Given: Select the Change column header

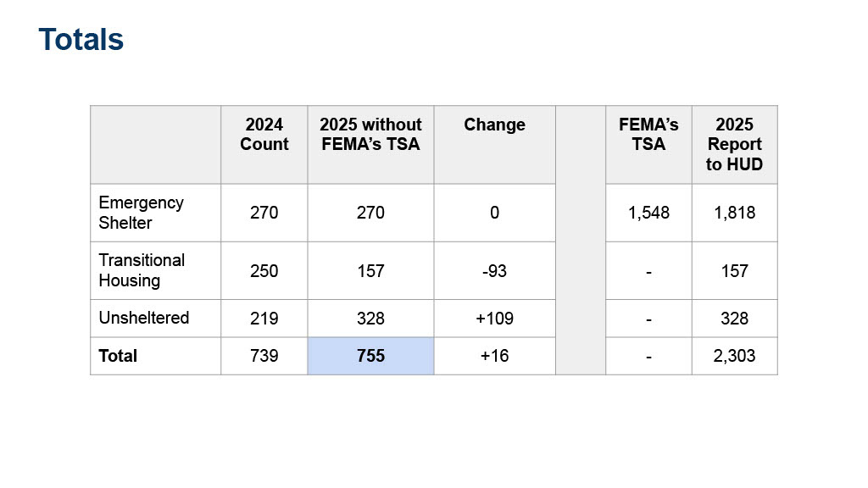Looking at the screenshot, I should (x=494, y=125).
